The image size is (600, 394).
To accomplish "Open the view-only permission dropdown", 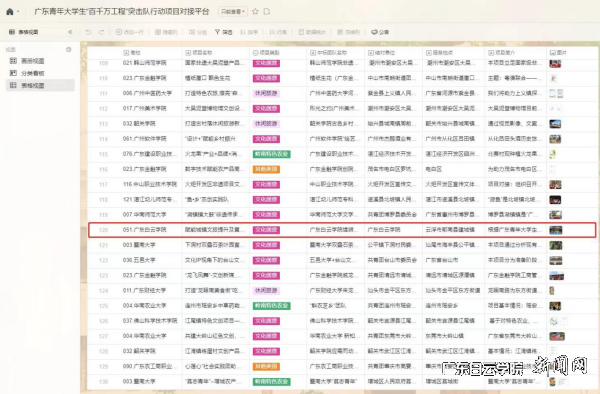I will pyautogui.click(x=233, y=11).
